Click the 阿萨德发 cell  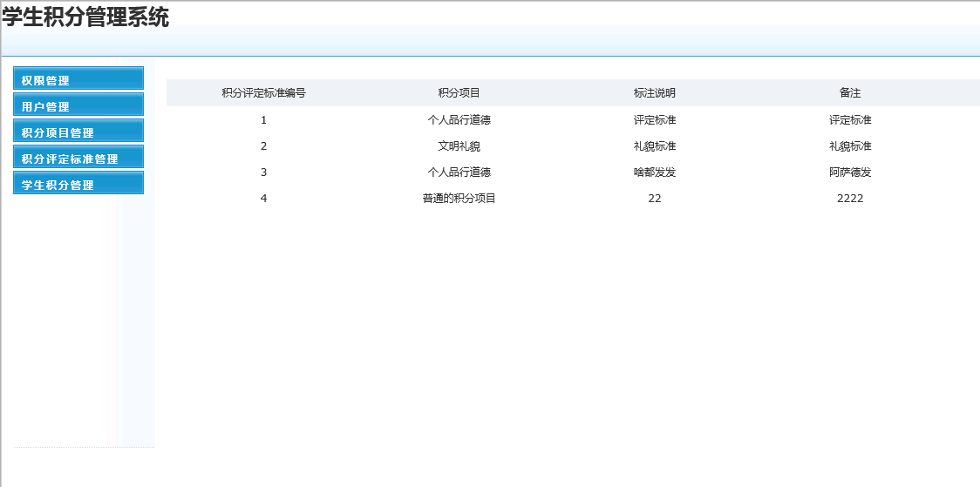[850, 172]
